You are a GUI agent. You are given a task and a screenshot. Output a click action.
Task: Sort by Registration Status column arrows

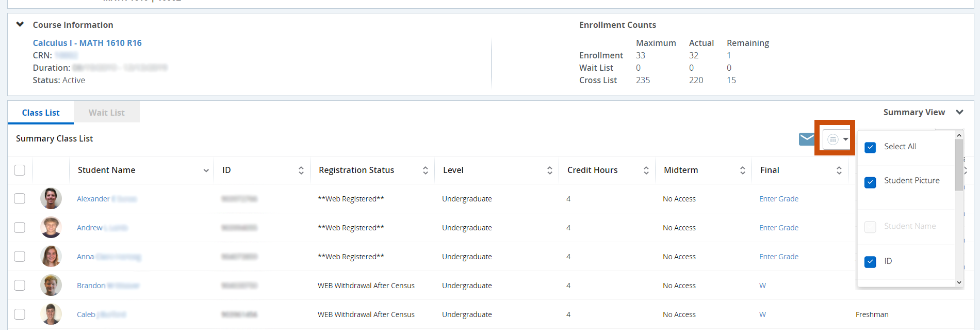[x=425, y=170]
